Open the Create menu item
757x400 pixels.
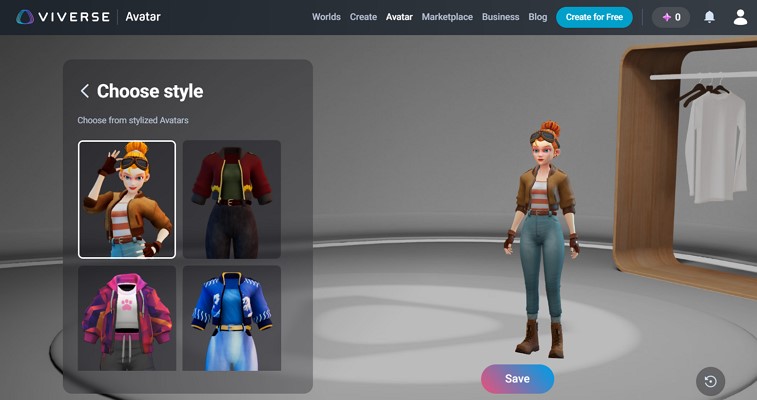[x=363, y=17]
